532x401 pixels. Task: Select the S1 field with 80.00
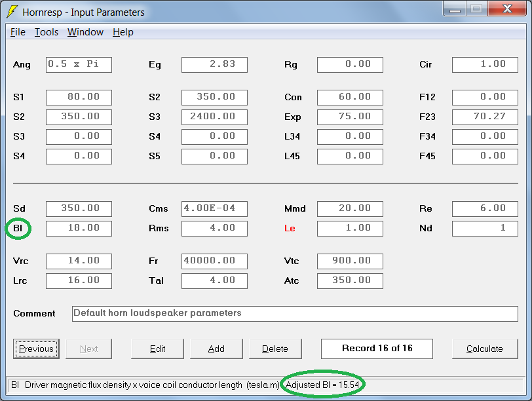tap(79, 98)
